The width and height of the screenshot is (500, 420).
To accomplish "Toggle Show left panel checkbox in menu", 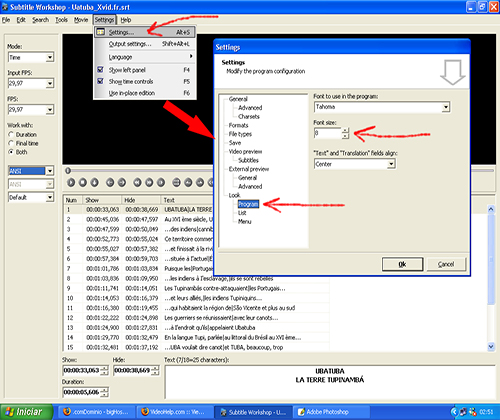I will click(x=100, y=70).
